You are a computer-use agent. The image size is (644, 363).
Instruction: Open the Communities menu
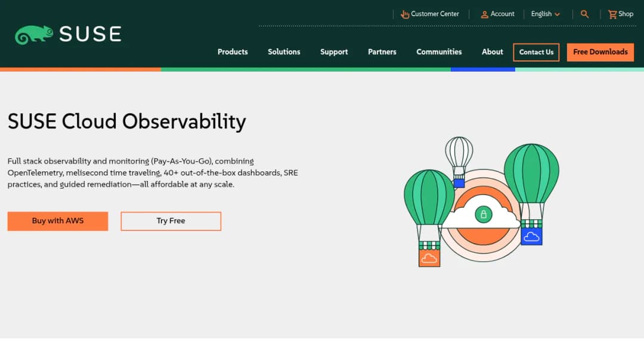(x=439, y=52)
